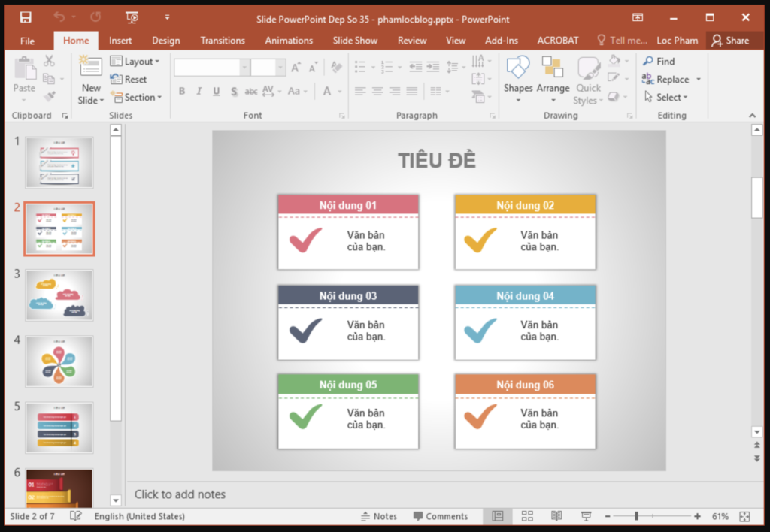
Task: Toggle the Notes pane
Action: pos(378,516)
